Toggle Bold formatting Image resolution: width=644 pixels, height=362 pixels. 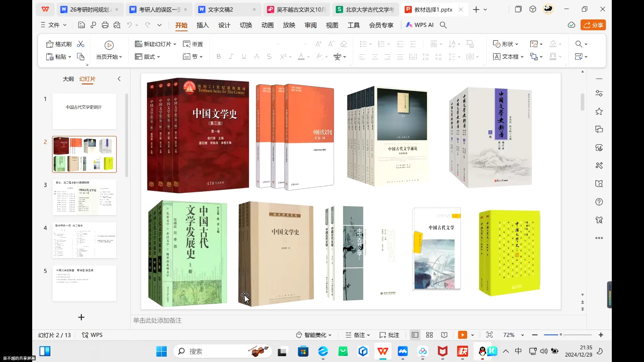[219, 57]
